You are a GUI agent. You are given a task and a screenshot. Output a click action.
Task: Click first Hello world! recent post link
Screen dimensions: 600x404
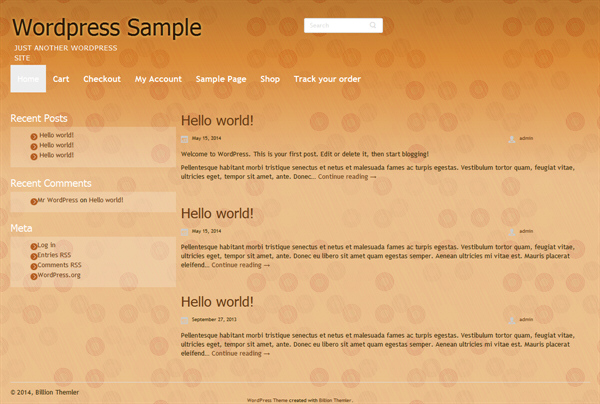[56, 135]
